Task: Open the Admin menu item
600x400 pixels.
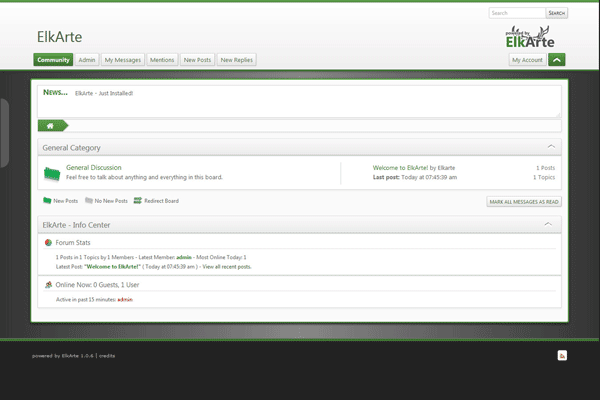Action: (x=87, y=60)
